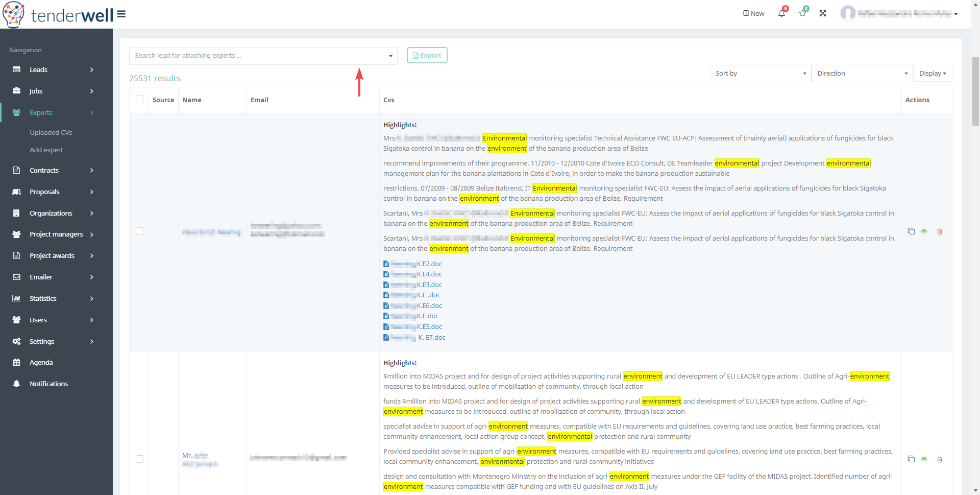
Task: Click the notifications bell icon in header
Action: [x=781, y=14]
